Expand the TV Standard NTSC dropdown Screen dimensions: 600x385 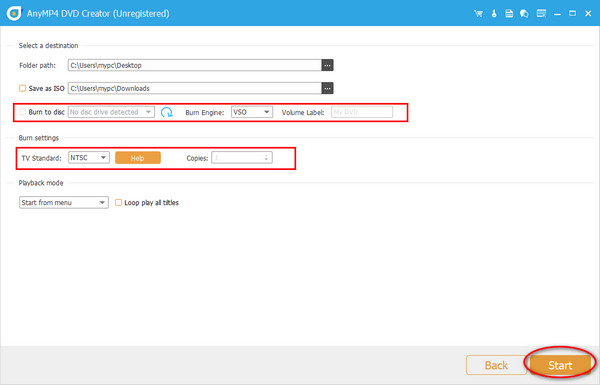coord(89,158)
